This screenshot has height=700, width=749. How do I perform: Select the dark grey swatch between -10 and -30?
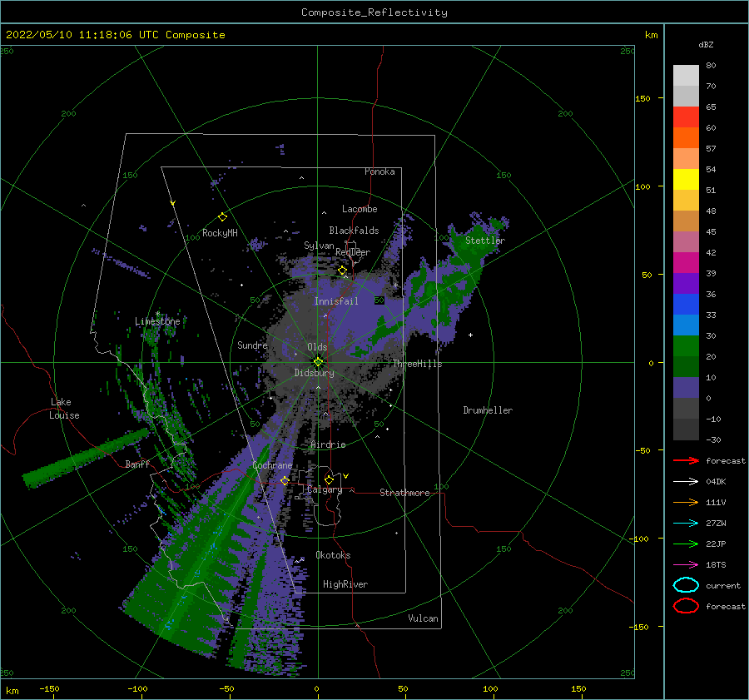686,429
